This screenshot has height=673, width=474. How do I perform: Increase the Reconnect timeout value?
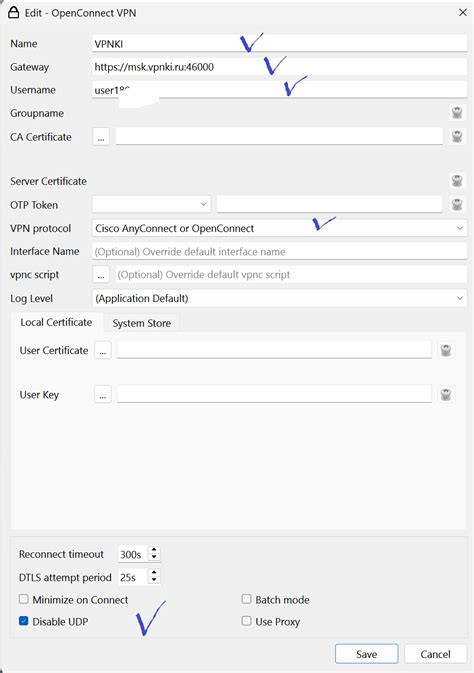coord(154,550)
